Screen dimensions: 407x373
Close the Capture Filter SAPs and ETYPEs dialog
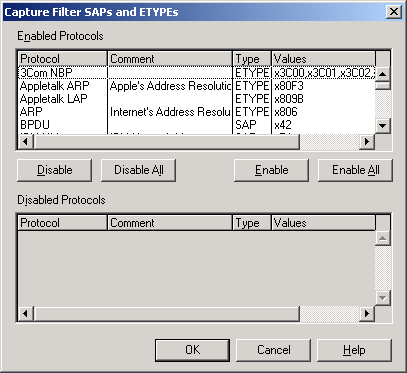[x=394, y=12]
